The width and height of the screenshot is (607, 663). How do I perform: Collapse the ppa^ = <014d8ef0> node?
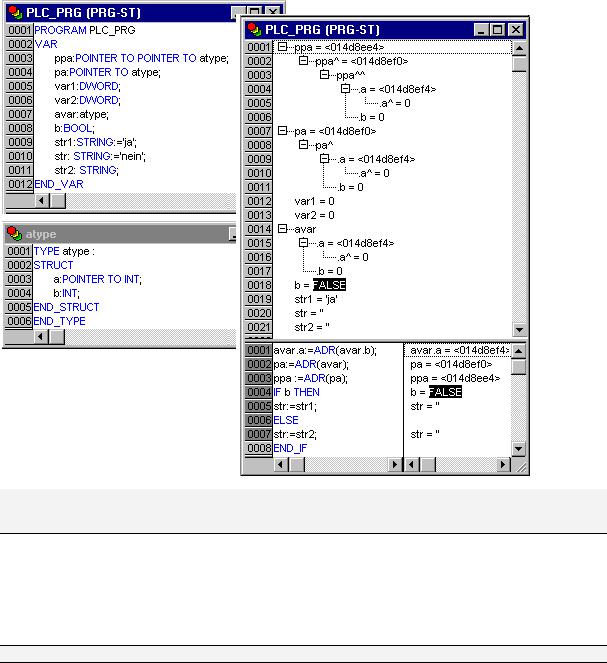tap(303, 61)
